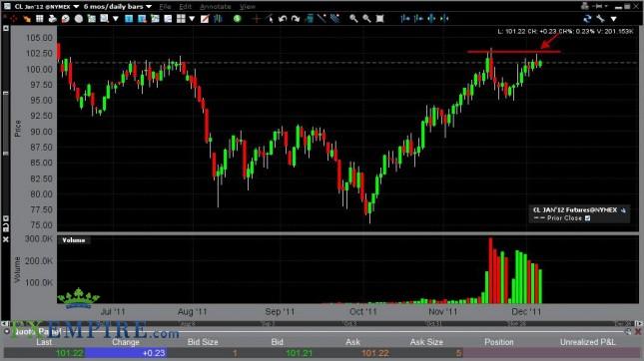Click the Bid value 101.21
The image size is (644, 361).
[299, 353]
